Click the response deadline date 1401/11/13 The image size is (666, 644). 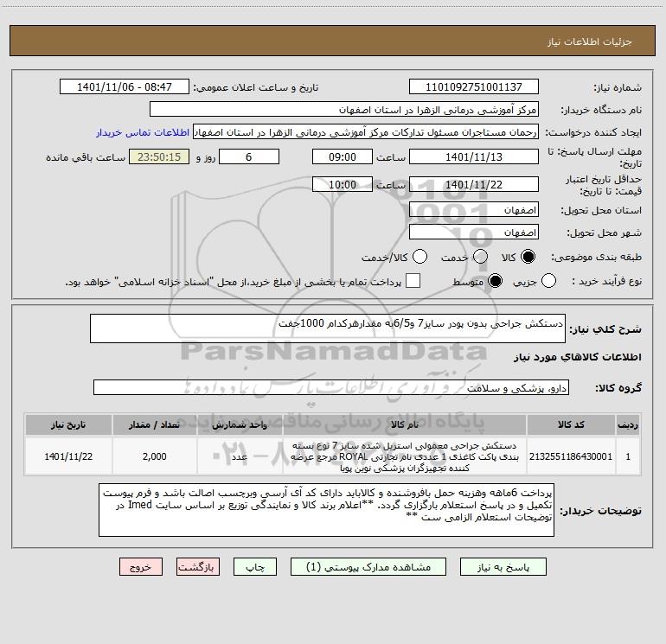[474, 157]
